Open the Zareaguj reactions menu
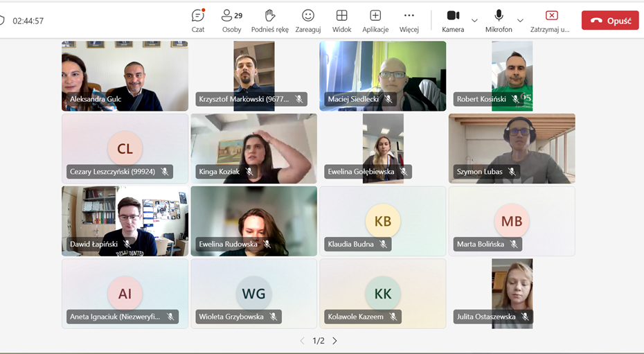Viewport: 644px width, 354px height. click(x=308, y=20)
